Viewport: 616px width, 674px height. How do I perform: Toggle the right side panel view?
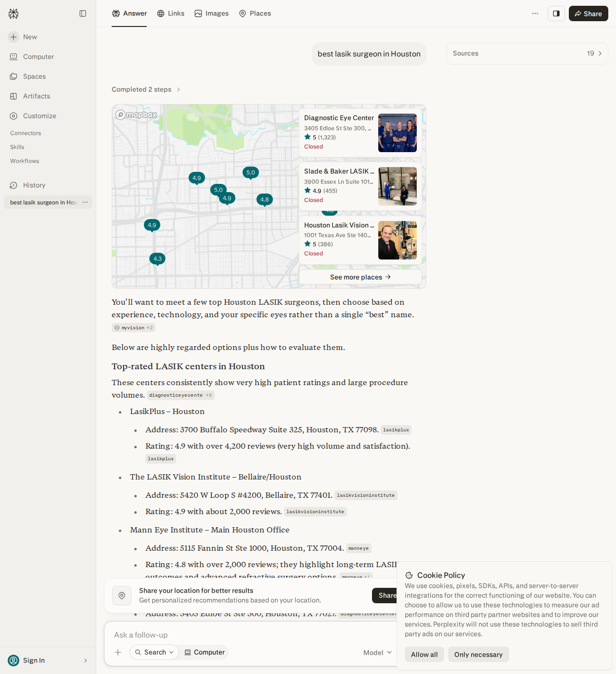tap(556, 13)
